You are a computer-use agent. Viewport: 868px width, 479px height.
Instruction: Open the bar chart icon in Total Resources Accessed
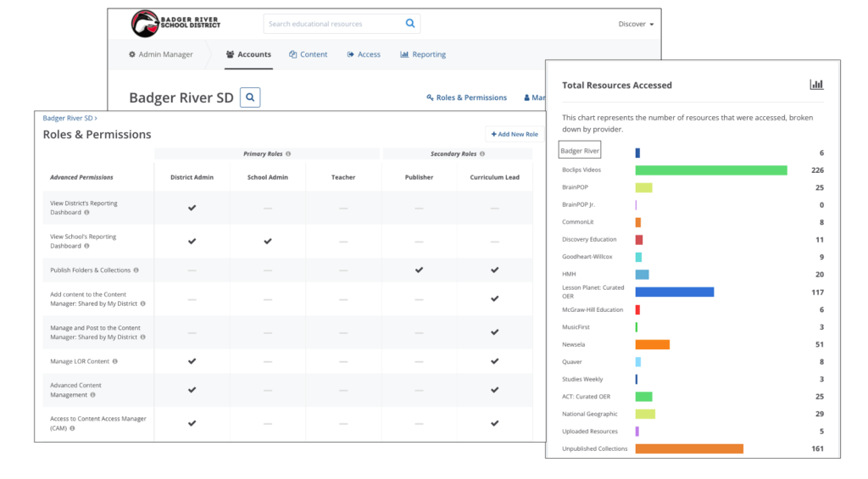point(816,85)
